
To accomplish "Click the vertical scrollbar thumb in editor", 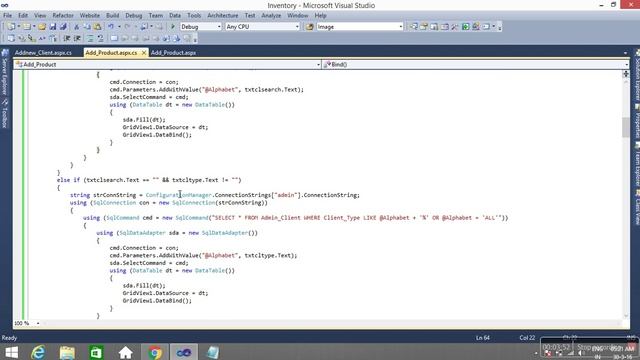I will pos(626,127).
